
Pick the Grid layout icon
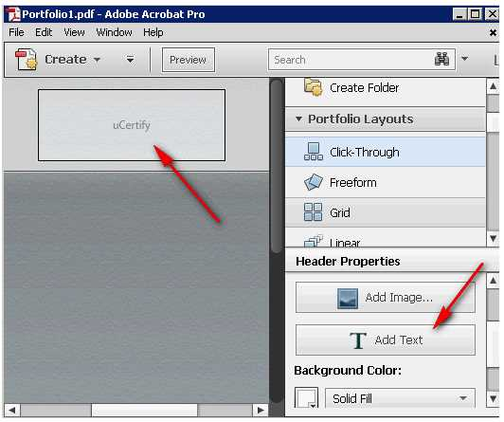313,212
